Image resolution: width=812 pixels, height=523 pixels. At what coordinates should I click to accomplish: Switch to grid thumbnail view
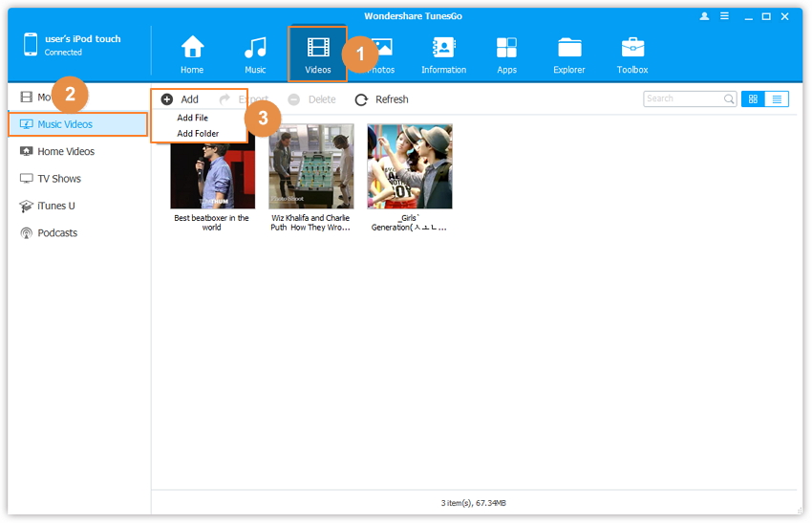tap(753, 99)
